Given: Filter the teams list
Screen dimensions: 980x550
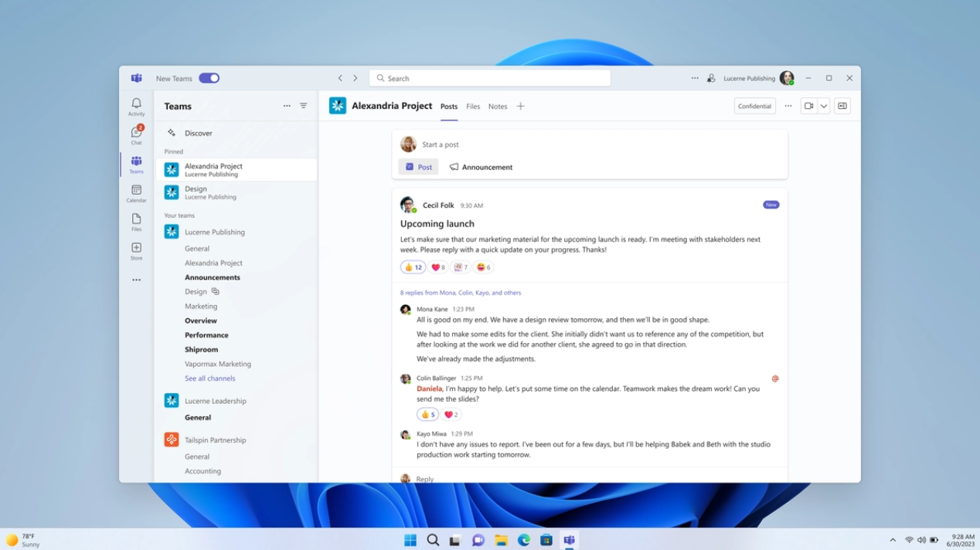Looking at the screenshot, I should pos(303,106).
